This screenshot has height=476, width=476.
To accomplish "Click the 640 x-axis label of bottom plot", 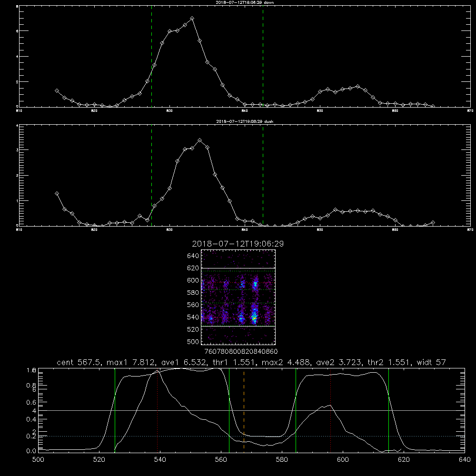I will [465, 460].
